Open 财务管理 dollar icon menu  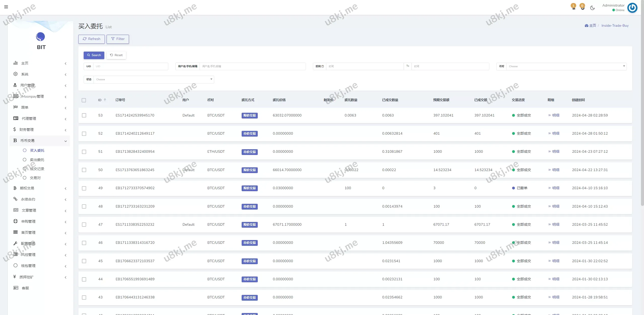[15, 129]
